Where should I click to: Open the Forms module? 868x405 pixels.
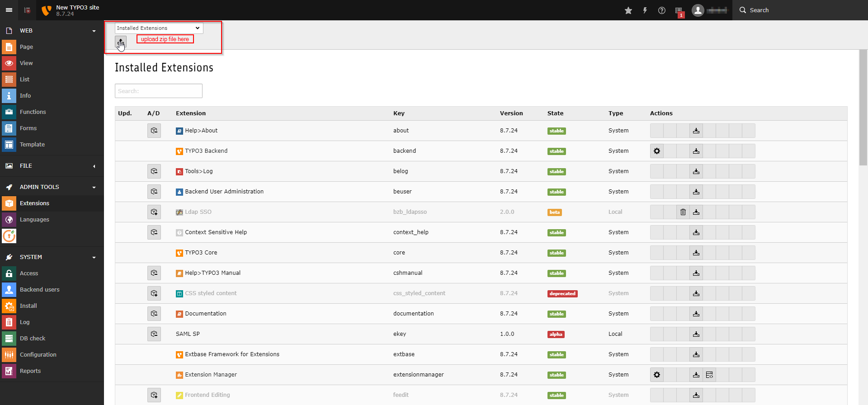point(52,128)
